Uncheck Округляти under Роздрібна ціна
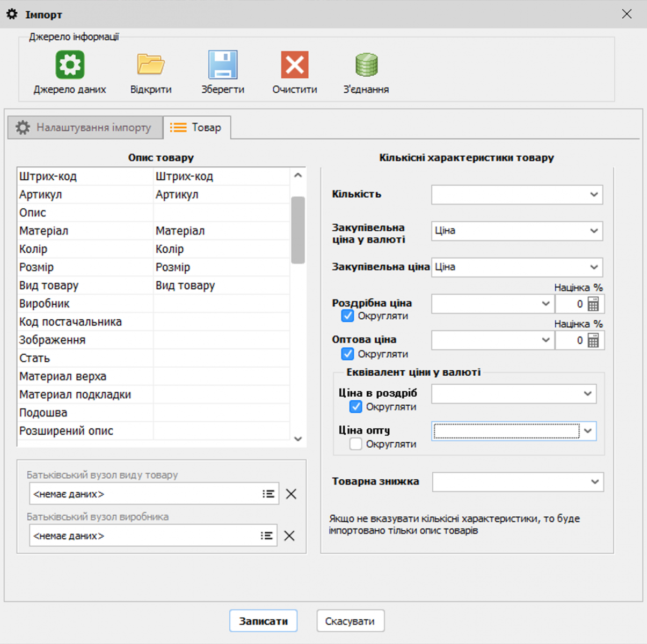The height and width of the screenshot is (644, 647). coord(348,316)
